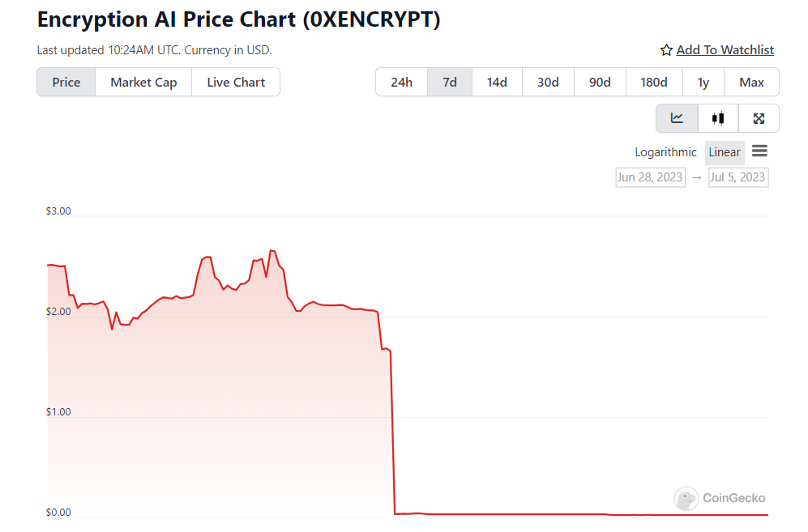Open the Jun 28, 2023 start date picker
808x532 pixels.
point(650,177)
